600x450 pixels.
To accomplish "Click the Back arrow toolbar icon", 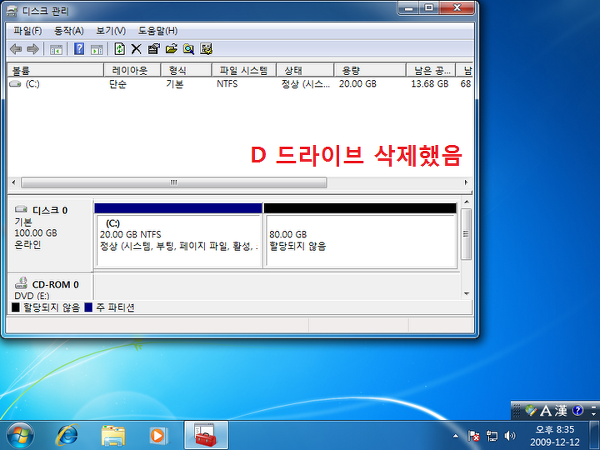I will (x=15, y=49).
